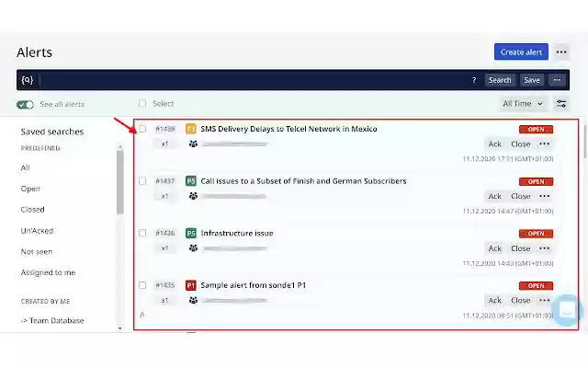This screenshot has width=588, height=368.
Task: Click the saved searches scrollbar thumb
Action: [x=120, y=182]
